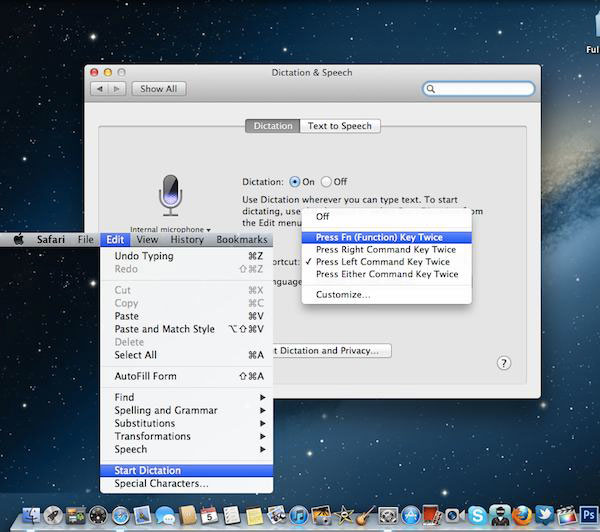The width and height of the screenshot is (600, 532).
Task: Open the File menu
Action: (x=85, y=240)
